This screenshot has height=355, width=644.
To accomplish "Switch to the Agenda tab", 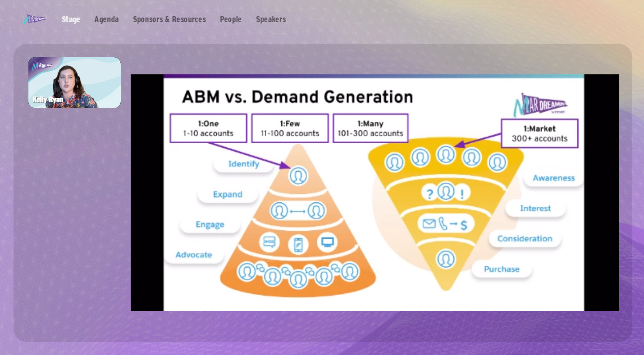I will click(106, 19).
